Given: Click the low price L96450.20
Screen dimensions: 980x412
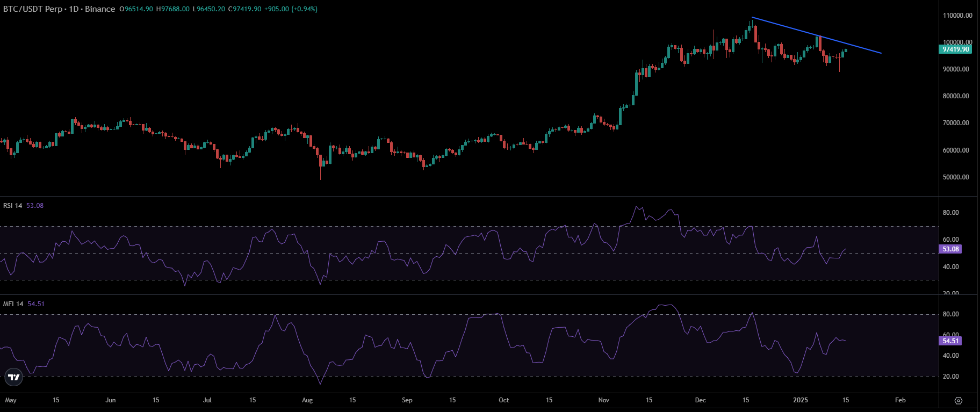Looking at the screenshot, I should (209, 9).
